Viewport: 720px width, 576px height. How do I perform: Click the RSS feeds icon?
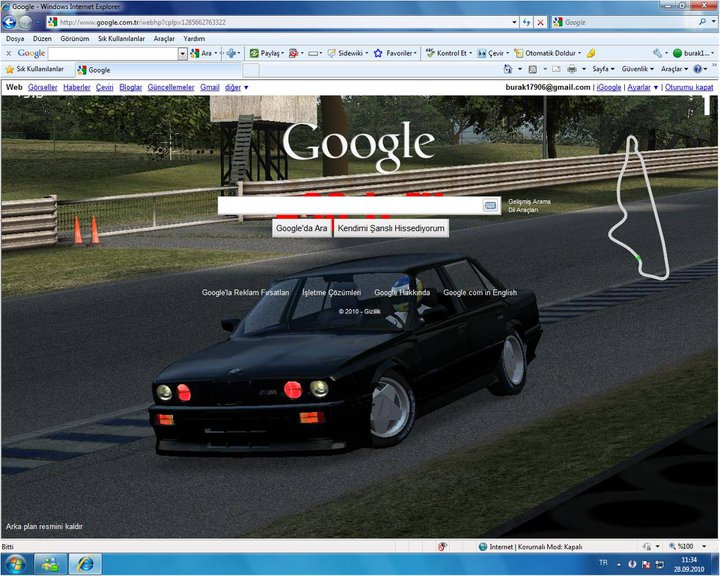pos(533,69)
